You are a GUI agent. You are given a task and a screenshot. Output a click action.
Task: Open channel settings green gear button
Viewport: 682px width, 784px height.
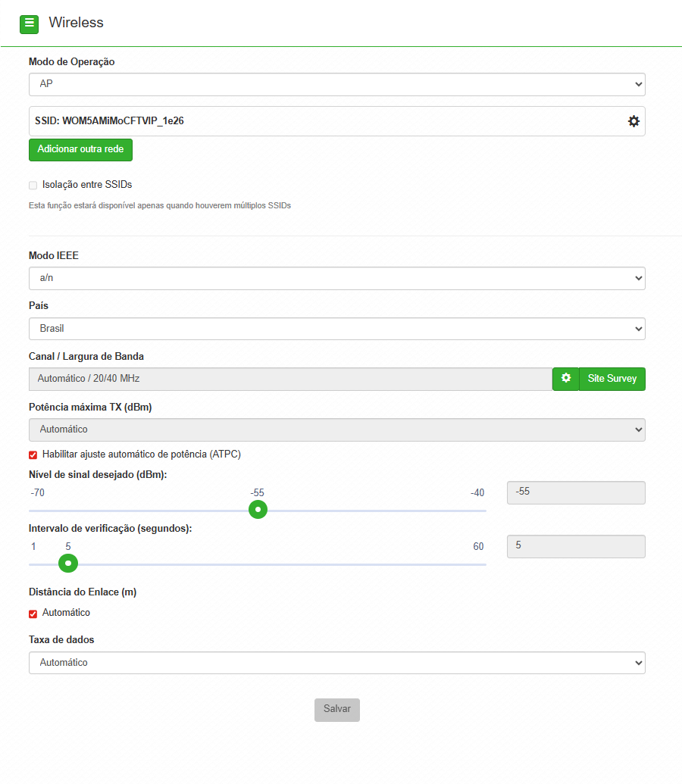[565, 379]
